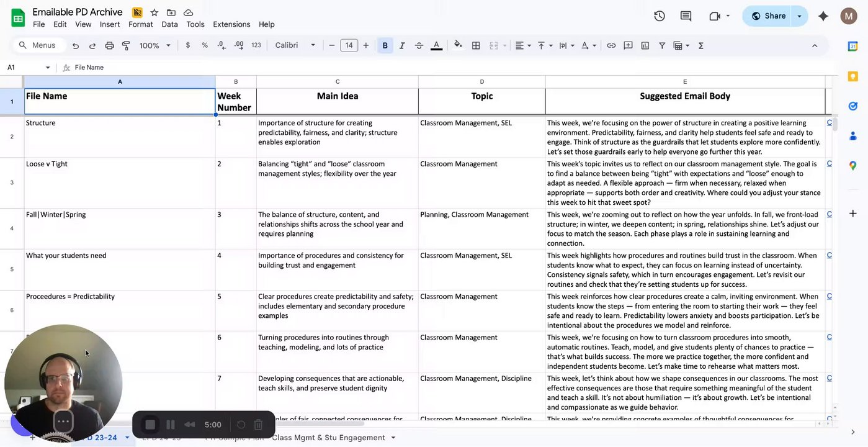Viewport: 868px width, 447px height.
Task: Decrease font size with minus button
Action: click(x=332, y=45)
